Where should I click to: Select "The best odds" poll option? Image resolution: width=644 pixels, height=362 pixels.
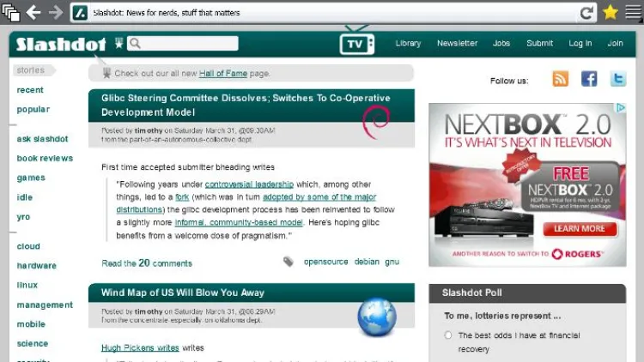pos(448,335)
